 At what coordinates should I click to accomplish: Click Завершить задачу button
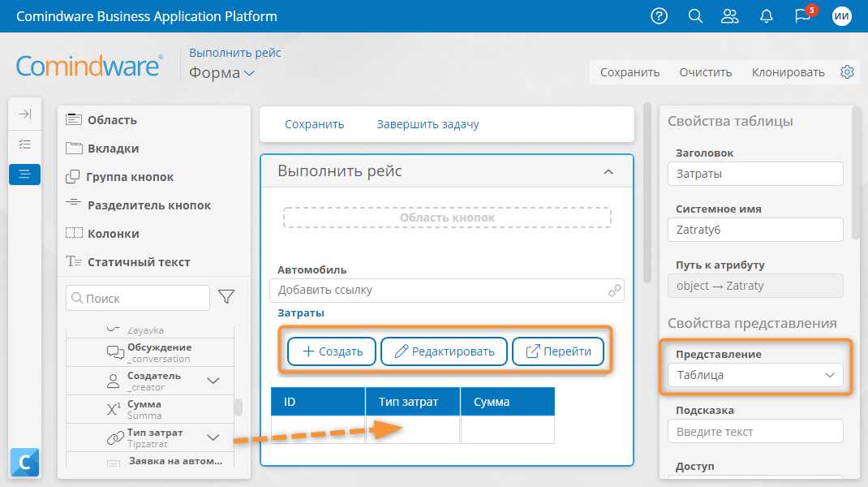tap(428, 124)
